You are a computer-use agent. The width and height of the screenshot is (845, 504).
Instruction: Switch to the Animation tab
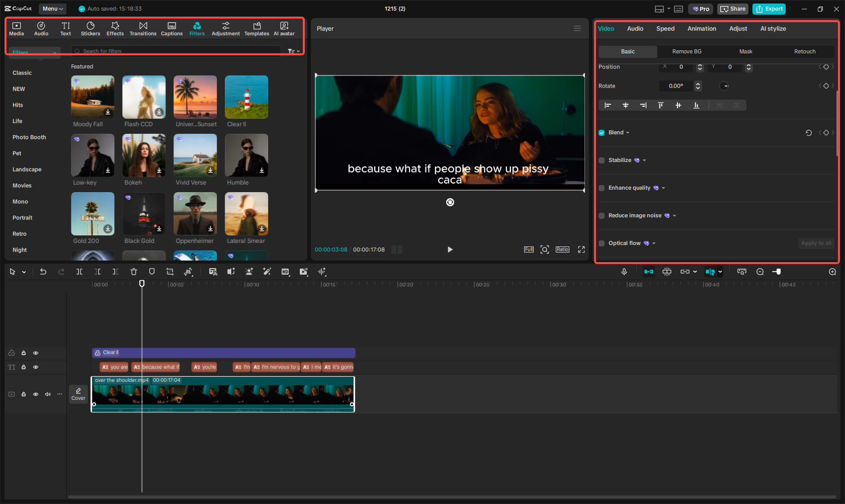click(x=702, y=29)
